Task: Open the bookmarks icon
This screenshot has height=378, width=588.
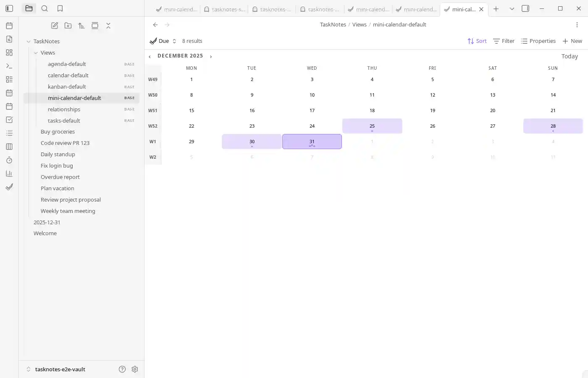Action: (59, 8)
